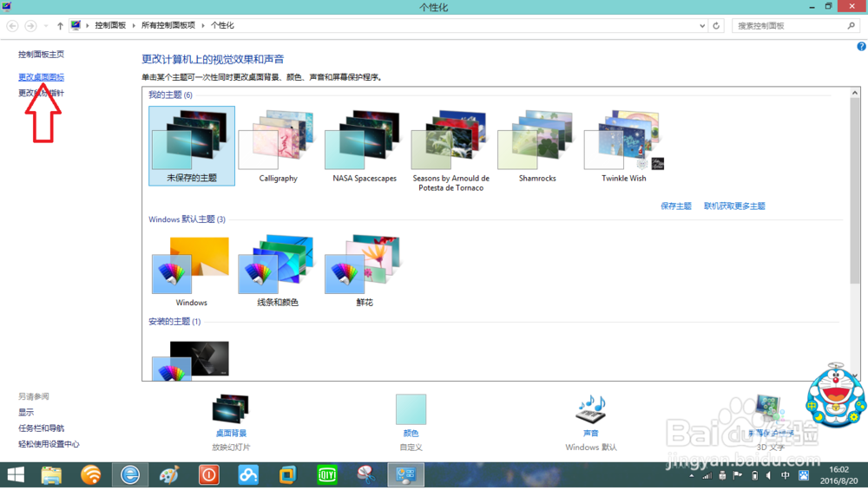Click the 安装的主题 (1) header
The height and width of the screenshot is (490, 868).
click(174, 322)
